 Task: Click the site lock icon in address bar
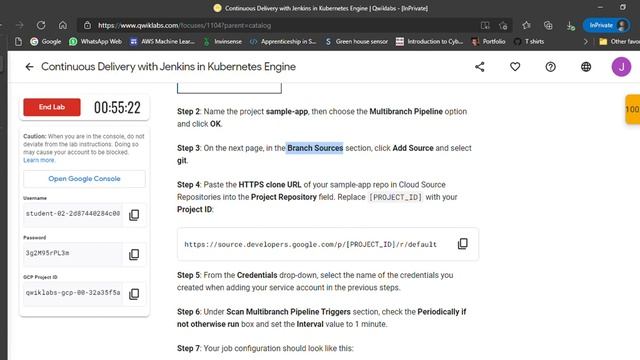87,25
